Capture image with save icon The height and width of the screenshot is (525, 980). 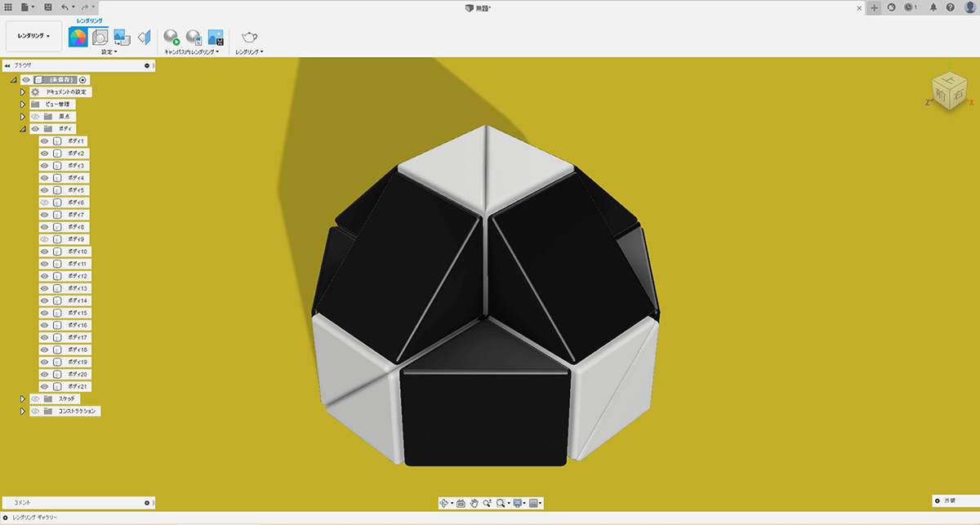(x=216, y=37)
